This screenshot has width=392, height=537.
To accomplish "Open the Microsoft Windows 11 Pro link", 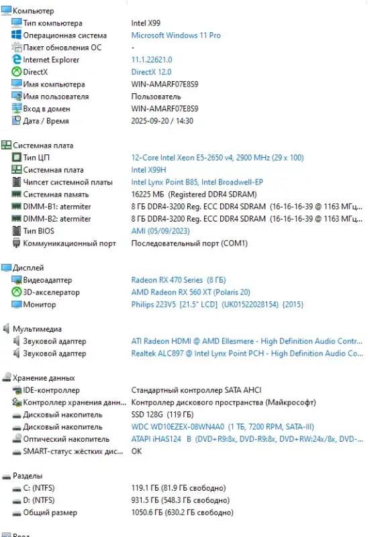I will (x=176, y=36).
